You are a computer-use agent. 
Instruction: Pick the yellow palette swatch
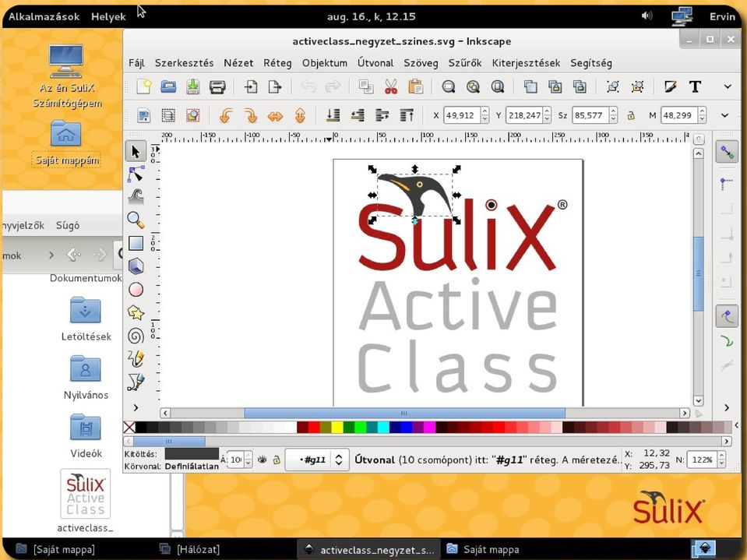[x=337, y=427]
